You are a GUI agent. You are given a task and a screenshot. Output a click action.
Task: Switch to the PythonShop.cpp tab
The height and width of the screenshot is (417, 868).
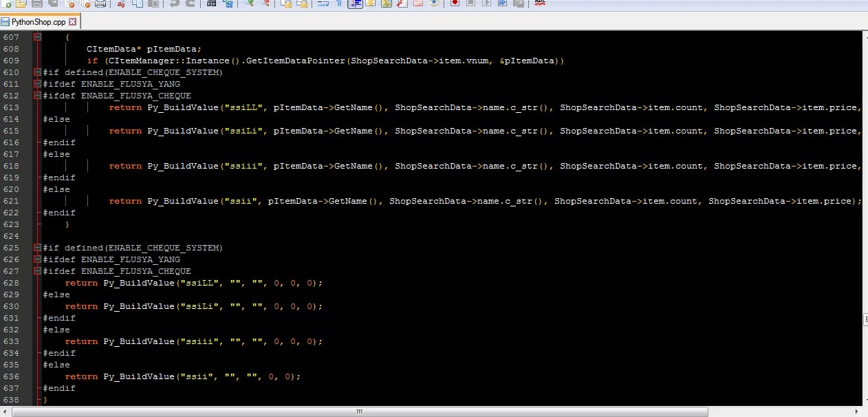click(x=38, y=21)
